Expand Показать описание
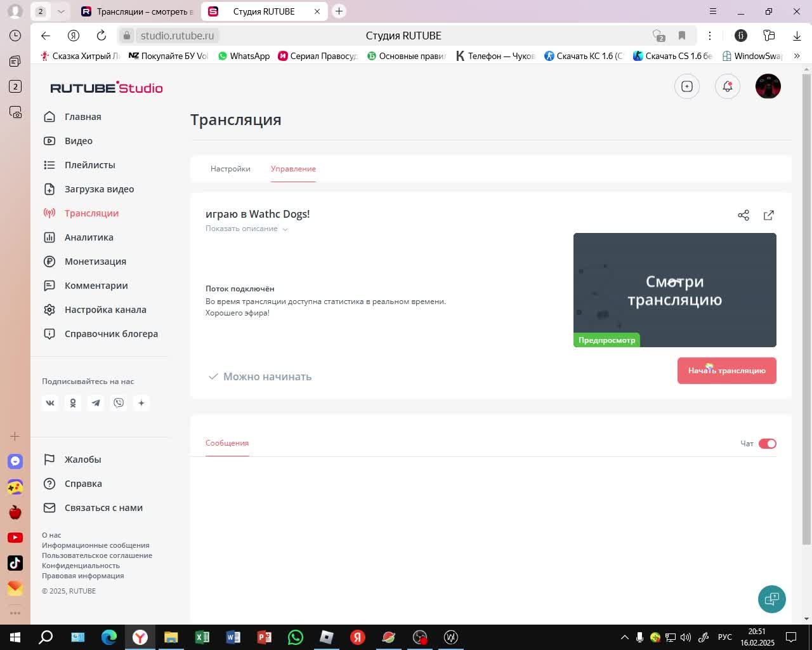This screenshot has width=812, height=650. pyautogui.click(x=247, y=229)
